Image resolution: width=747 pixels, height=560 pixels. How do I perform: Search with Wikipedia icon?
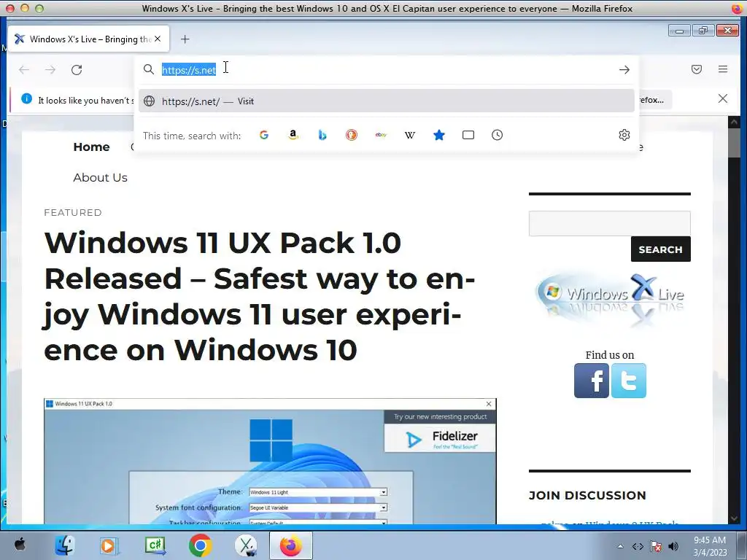point(410,135)
